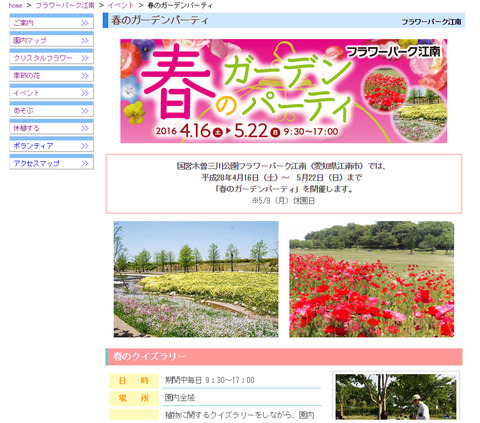
Task: Click the 春のガーデンパーティ pink event banner
Action: pyautogui.click(x=283, y=91)
